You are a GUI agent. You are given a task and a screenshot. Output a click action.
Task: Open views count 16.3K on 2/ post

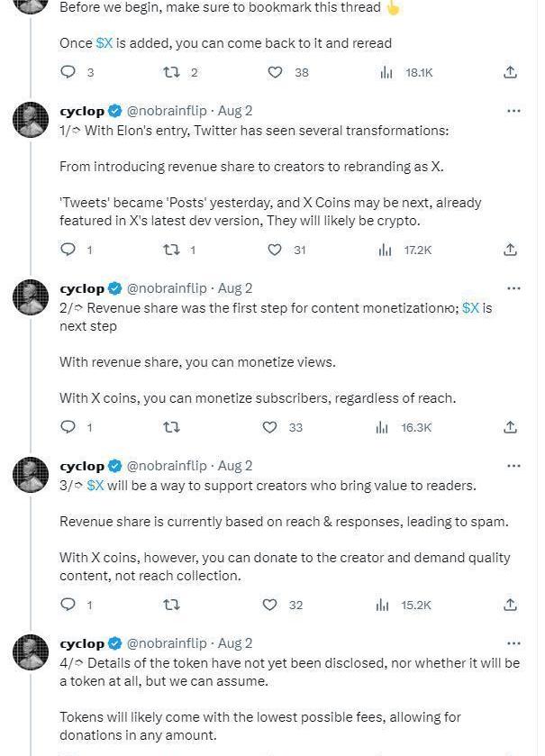pos(405,427)
